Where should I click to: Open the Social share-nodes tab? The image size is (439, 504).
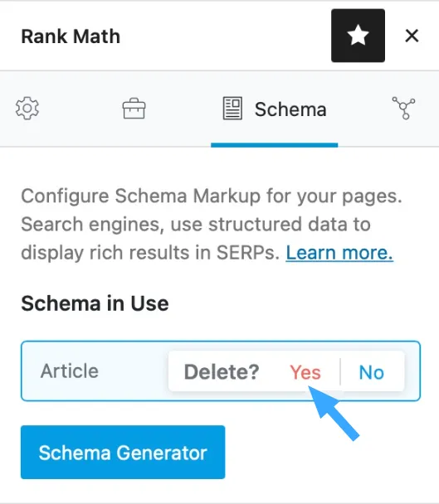(x=403, y=108)
